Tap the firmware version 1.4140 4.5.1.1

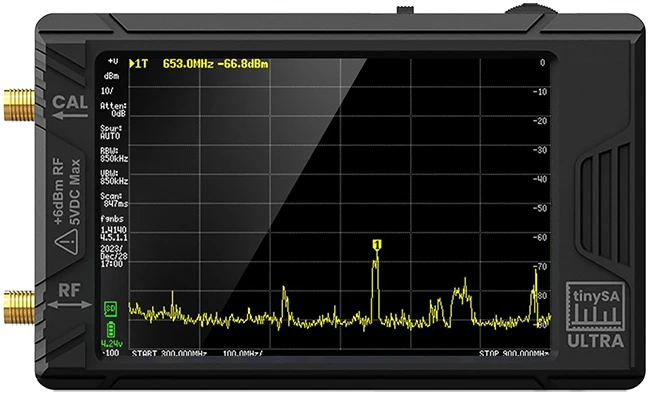[114, 234]
